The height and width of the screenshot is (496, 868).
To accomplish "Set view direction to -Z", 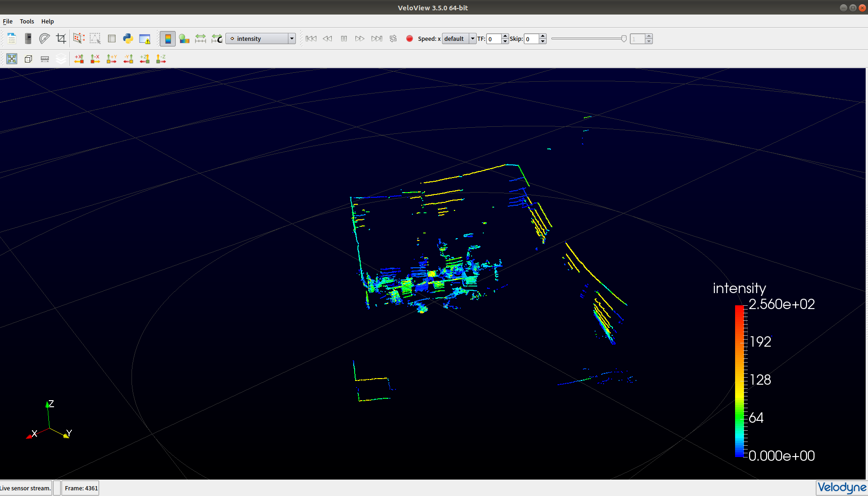I will point(161,59).
